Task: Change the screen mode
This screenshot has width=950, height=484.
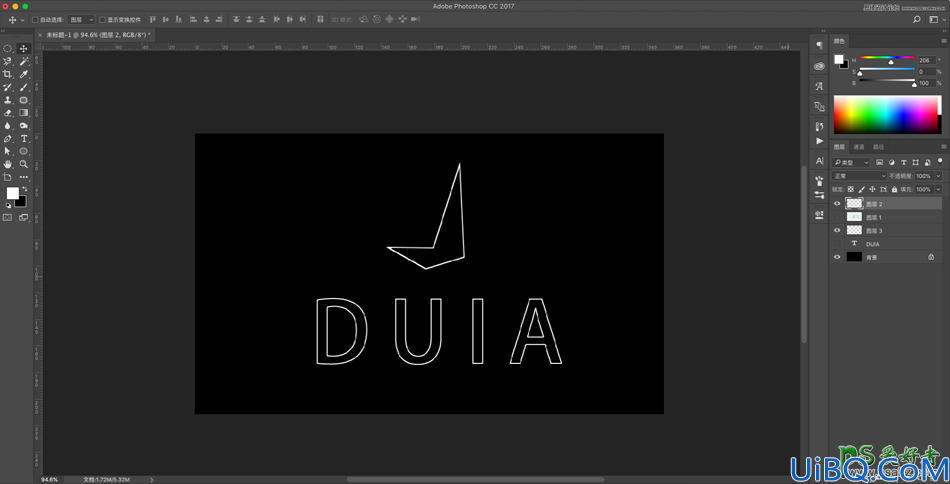Action: (24, 217)
